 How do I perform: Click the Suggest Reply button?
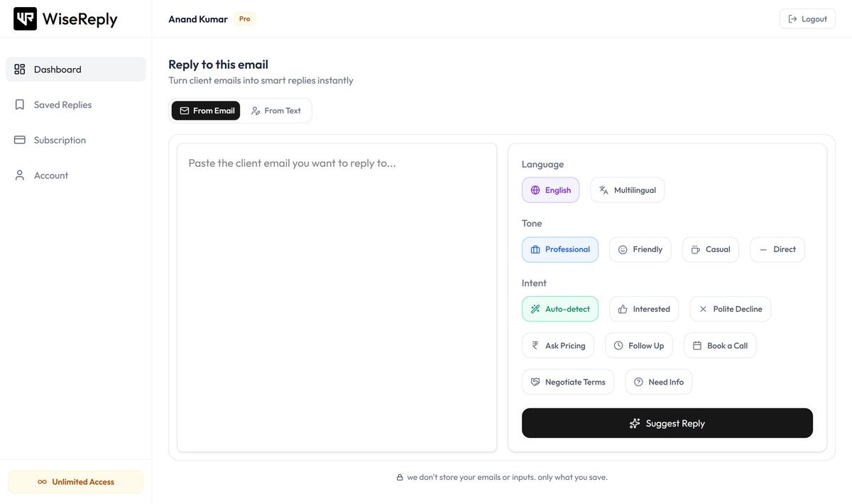[x=667, y=423]
